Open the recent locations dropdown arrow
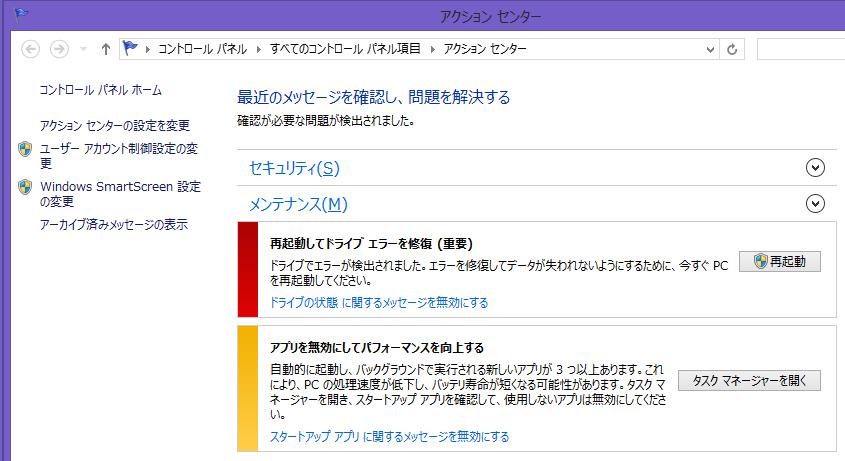This screenshot has width=845, height=461. [83, 49]
